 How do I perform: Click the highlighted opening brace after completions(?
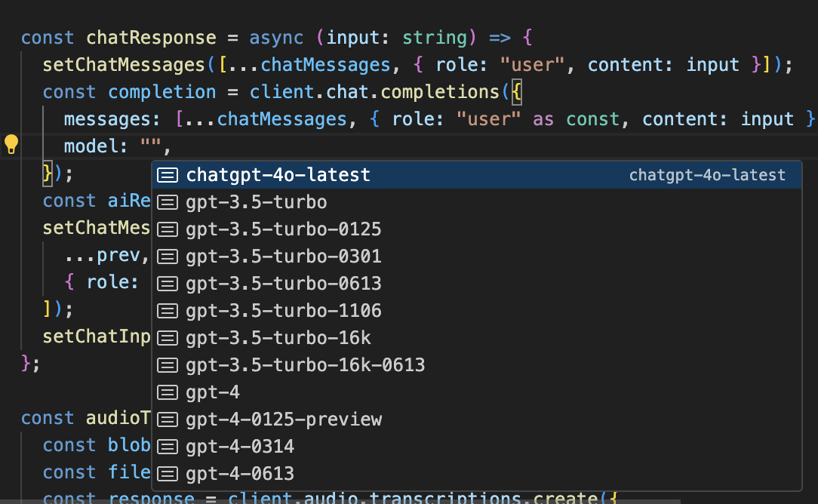pyautogui.click(x=516, y=92)
